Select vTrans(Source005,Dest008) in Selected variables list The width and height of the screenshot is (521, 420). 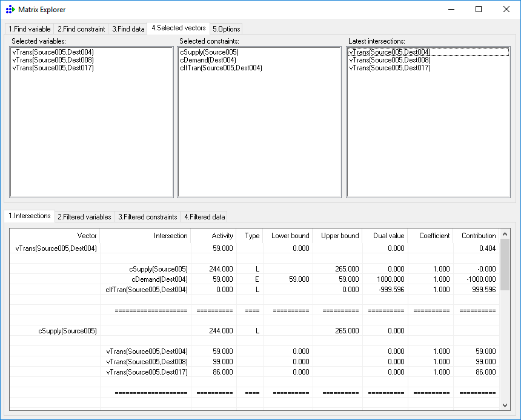53,60
